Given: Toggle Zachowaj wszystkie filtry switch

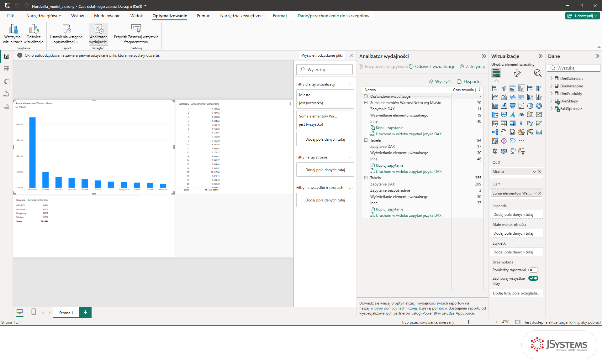Looking at the screenshot, I should tap(533, 278).
